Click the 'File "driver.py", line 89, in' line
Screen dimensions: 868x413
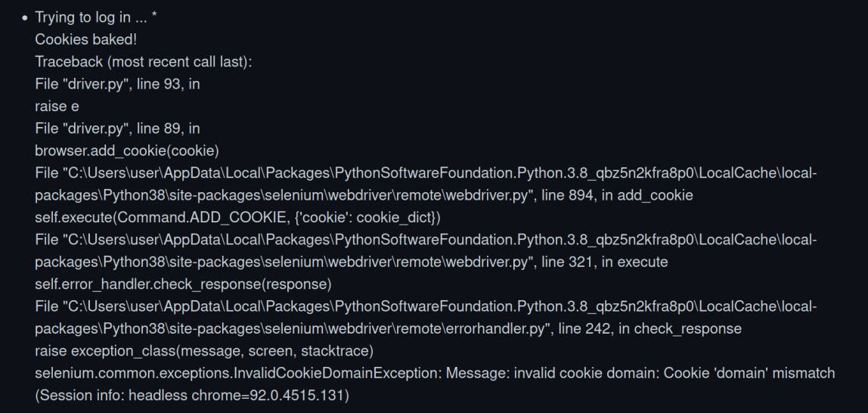117,129
